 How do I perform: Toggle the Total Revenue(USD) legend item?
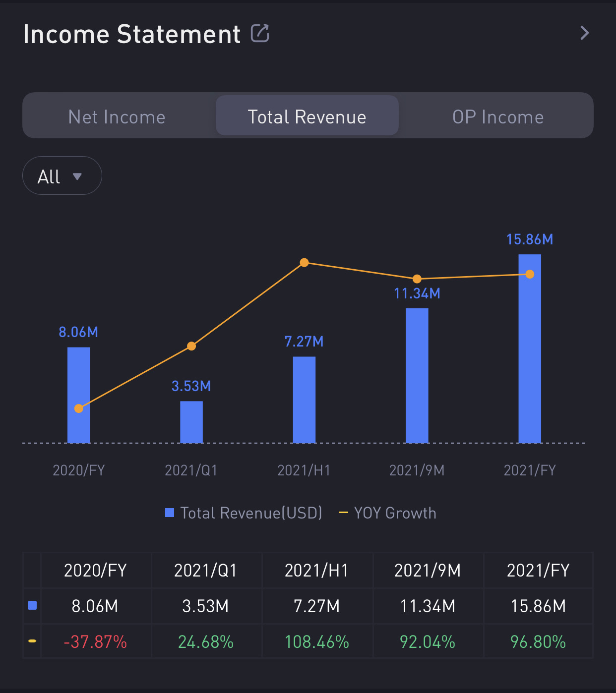(244, 513)
